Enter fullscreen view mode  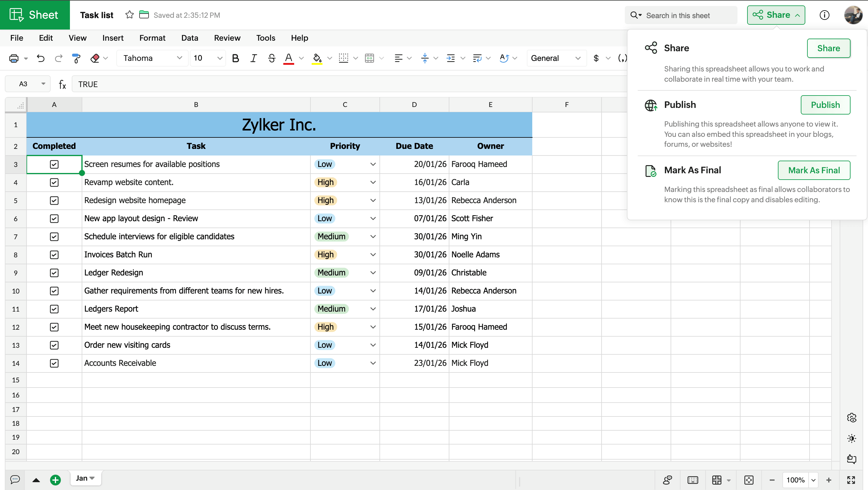coord(851,480)
